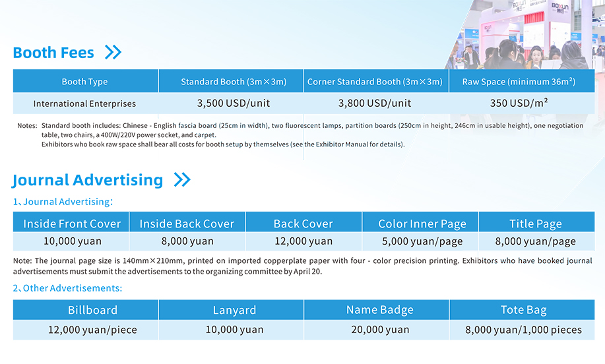
Task: Choose the Raw Space (minimum 36m²) header
Action: tap(519, 82)
